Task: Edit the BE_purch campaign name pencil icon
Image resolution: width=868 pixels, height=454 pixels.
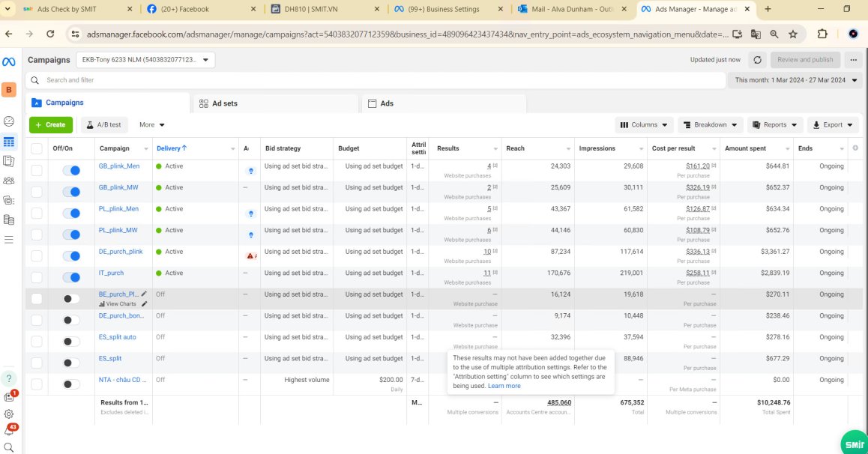Action: 144,294
